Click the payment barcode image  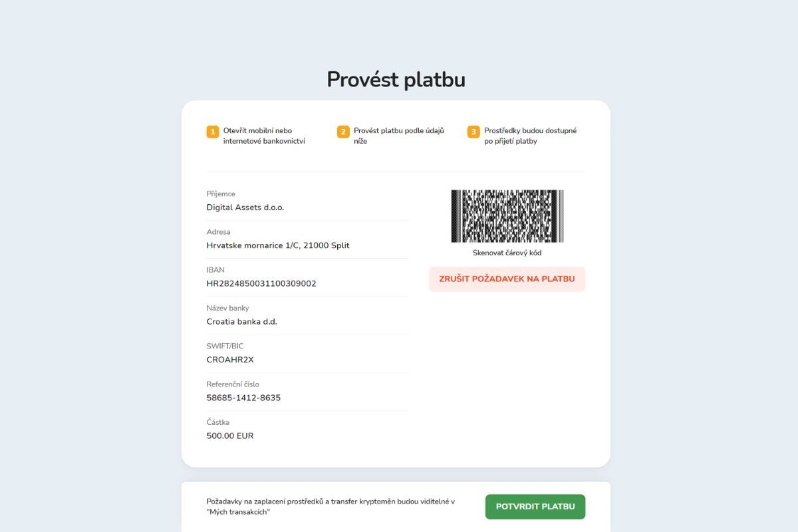point(507,216)
